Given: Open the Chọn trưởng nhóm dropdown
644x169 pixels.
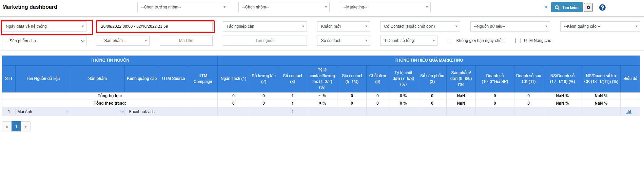Looking at the screenshot, I should click(x=182, y=7).
